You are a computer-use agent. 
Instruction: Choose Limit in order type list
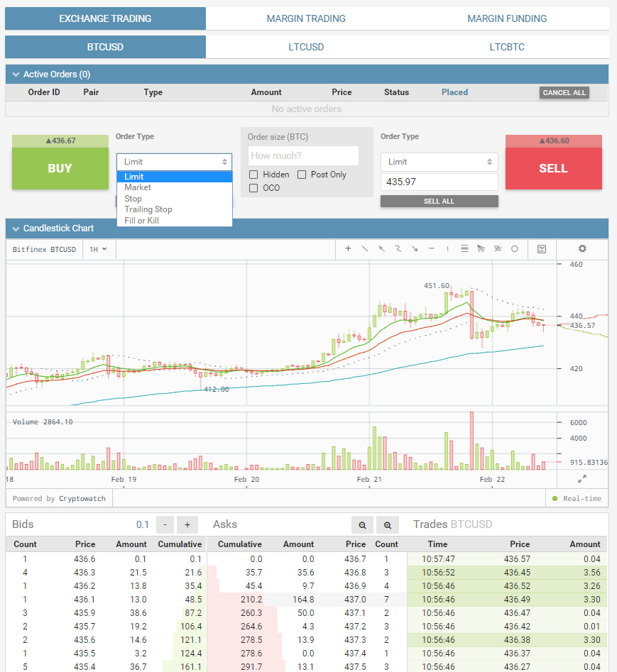click(175, 177)
